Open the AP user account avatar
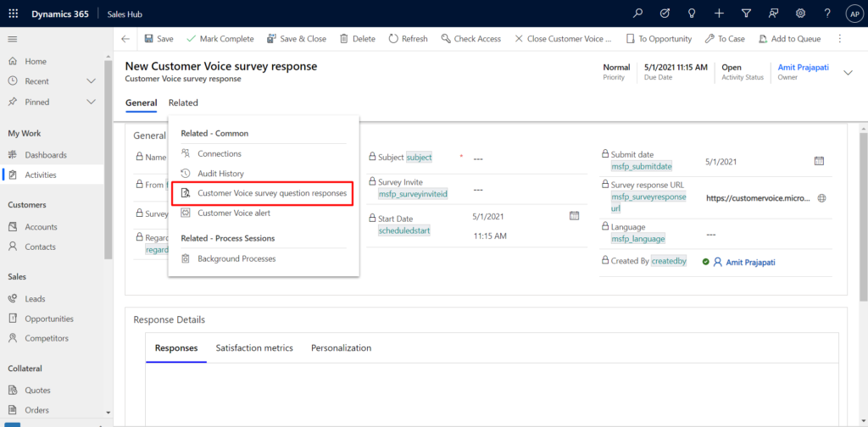Image resolution: width=868 pixels, height=427 pixels. tap(854, 14)
